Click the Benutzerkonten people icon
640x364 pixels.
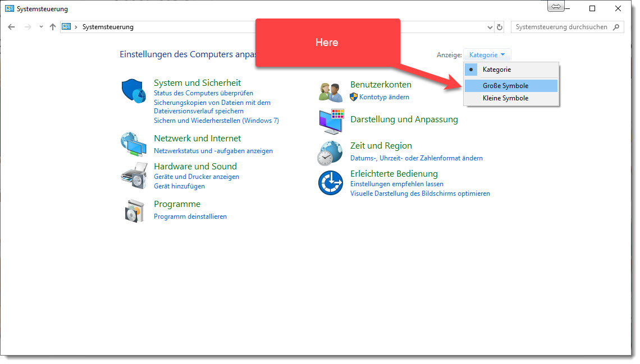[331, 91]
